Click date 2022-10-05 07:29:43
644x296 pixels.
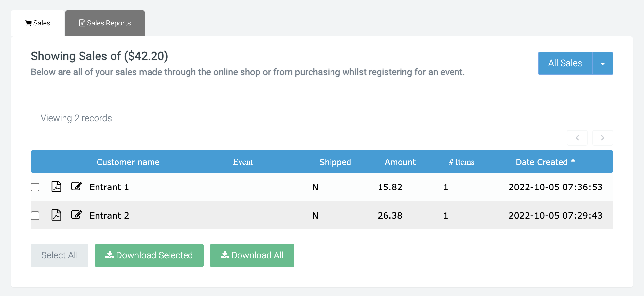point(556,216)
